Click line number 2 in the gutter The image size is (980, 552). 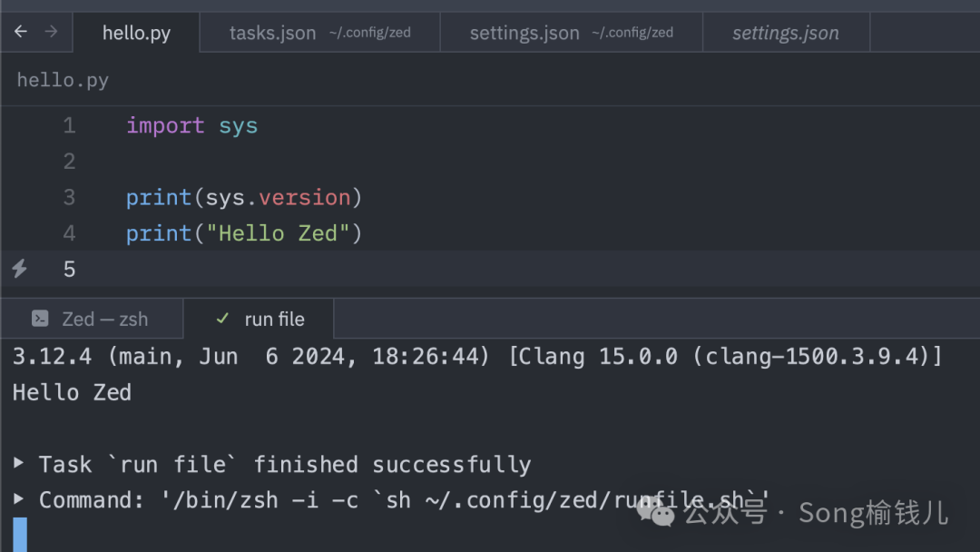coord(69,162)
